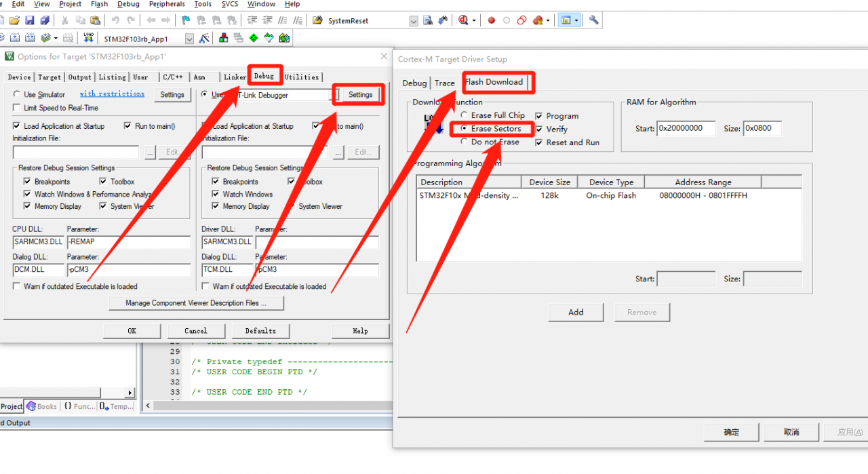This screenshot has height=474, width=868.
Task: Click the Add button for programming algorithm
Action: click(576, 312)
